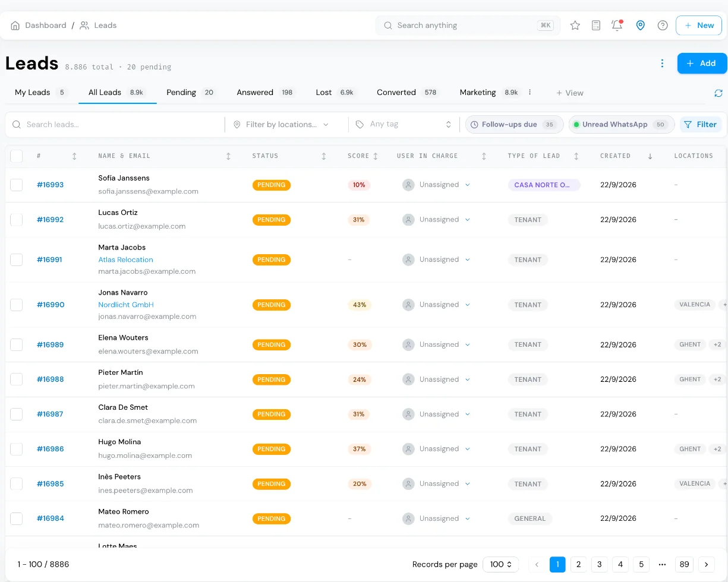This screenshot has height=582, width=728.
Task: Switch to the Pending tab
Action: [x=191, y=93]
